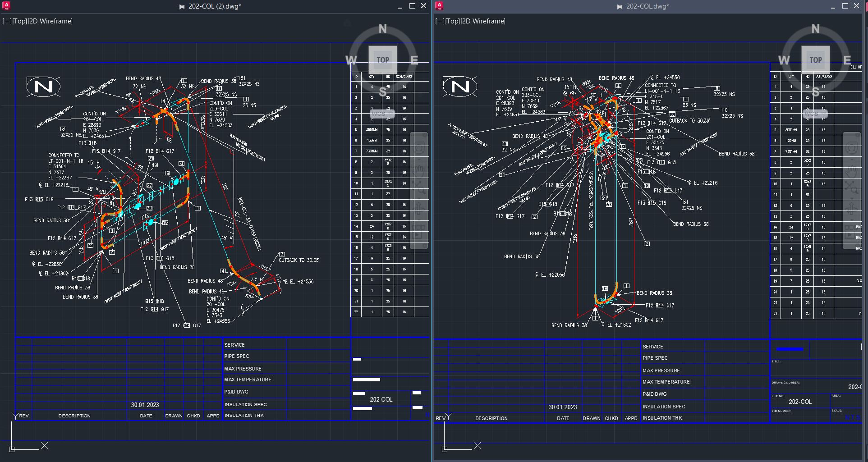Click the N compass letter on right ViewCube
The width and height of the screenshot is (868, 462).
click(815, 29)
